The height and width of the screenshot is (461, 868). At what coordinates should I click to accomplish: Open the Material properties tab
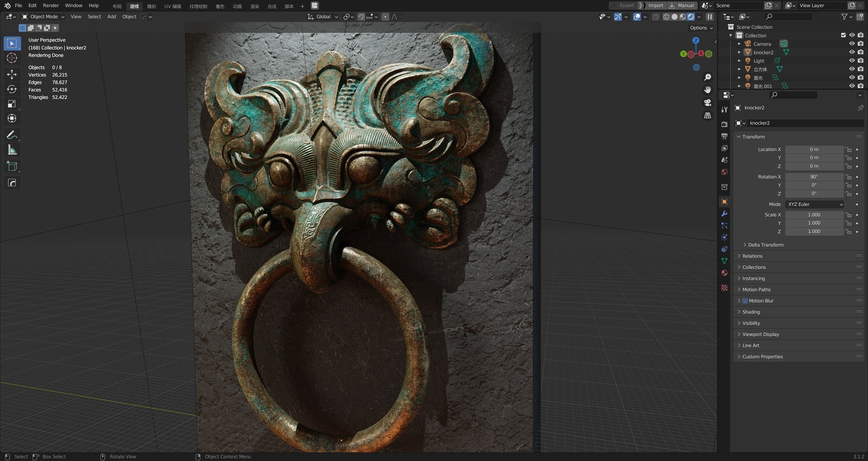coord(724,273)
